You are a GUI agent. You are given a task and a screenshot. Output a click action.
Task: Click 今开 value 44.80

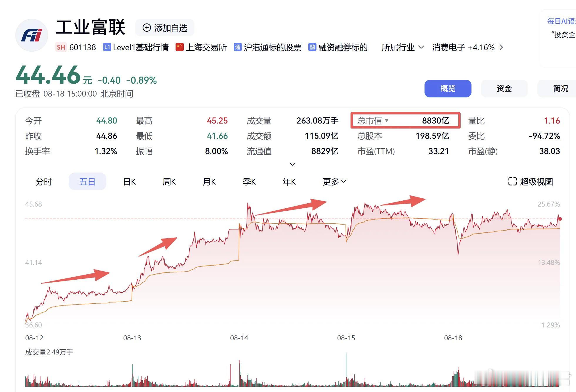[x=107, y=121]
